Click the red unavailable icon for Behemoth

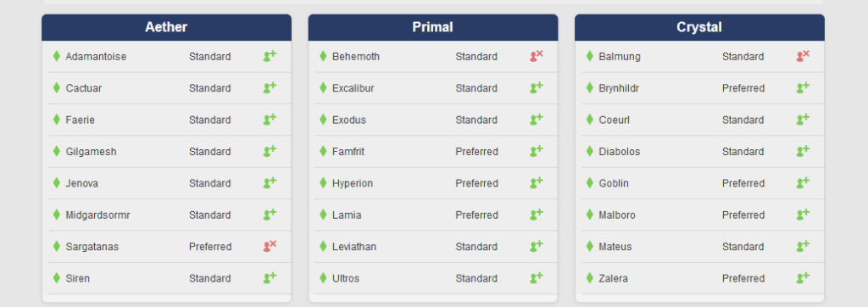tap(537, 56)
